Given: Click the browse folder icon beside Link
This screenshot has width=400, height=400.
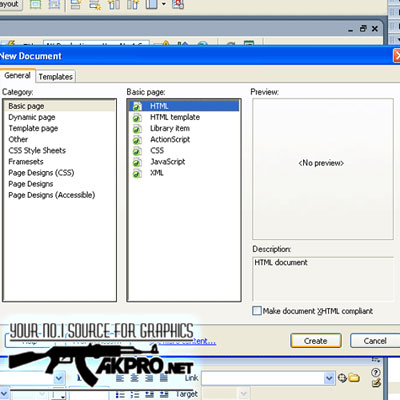Looking at the screenshot, I should [354, 378].
